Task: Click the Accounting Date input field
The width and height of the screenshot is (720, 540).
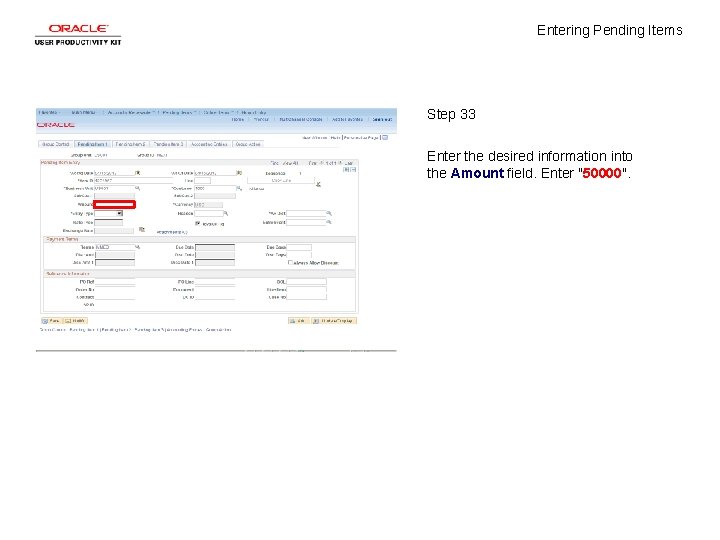Action: (114, 173)
